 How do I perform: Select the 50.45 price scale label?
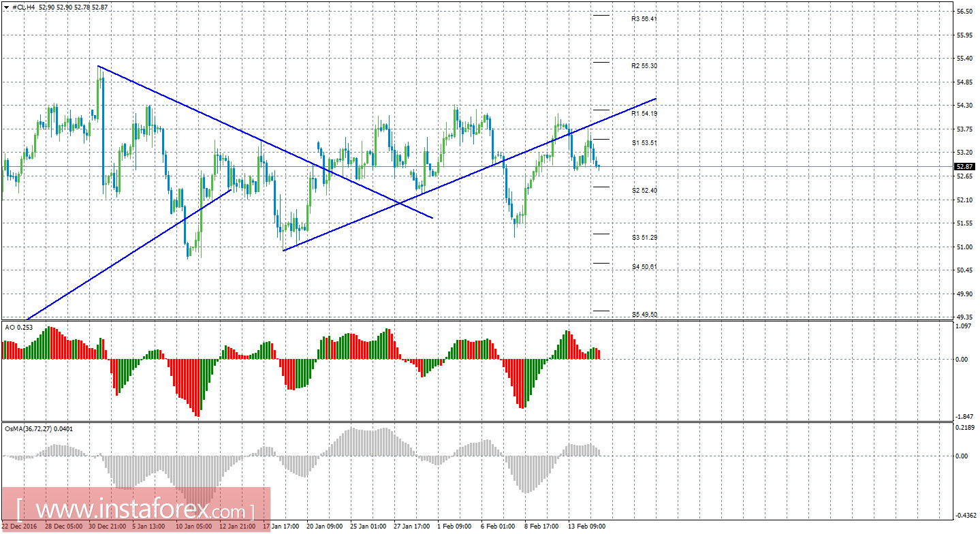click(x=964, y=270)
